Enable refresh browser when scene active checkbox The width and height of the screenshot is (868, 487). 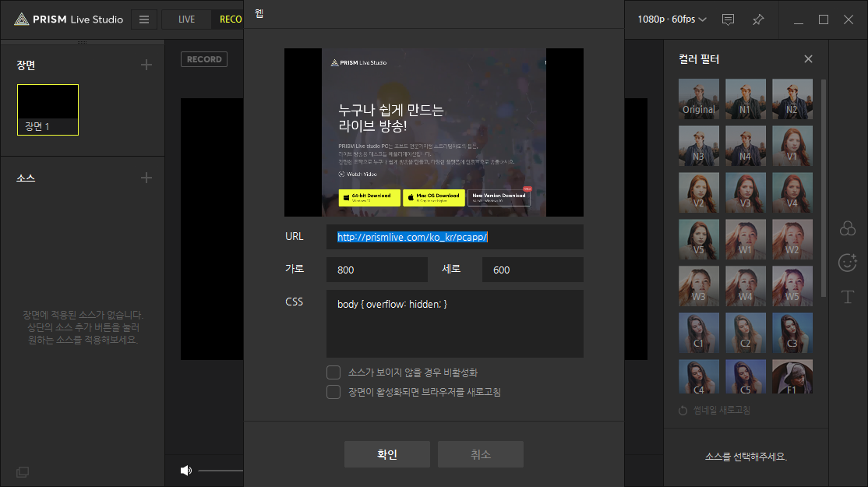click(333, 392)
